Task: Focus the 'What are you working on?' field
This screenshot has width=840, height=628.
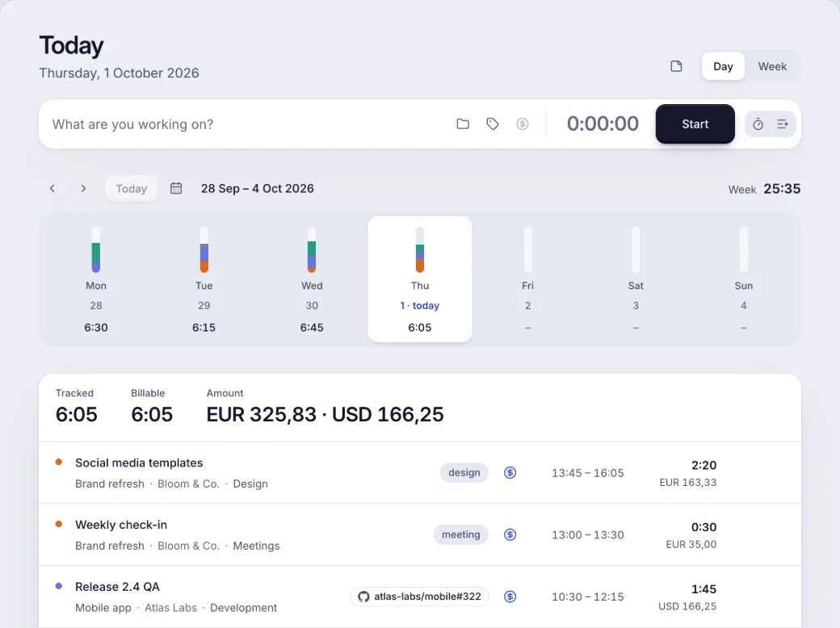Action: click(x=246, y=124)
